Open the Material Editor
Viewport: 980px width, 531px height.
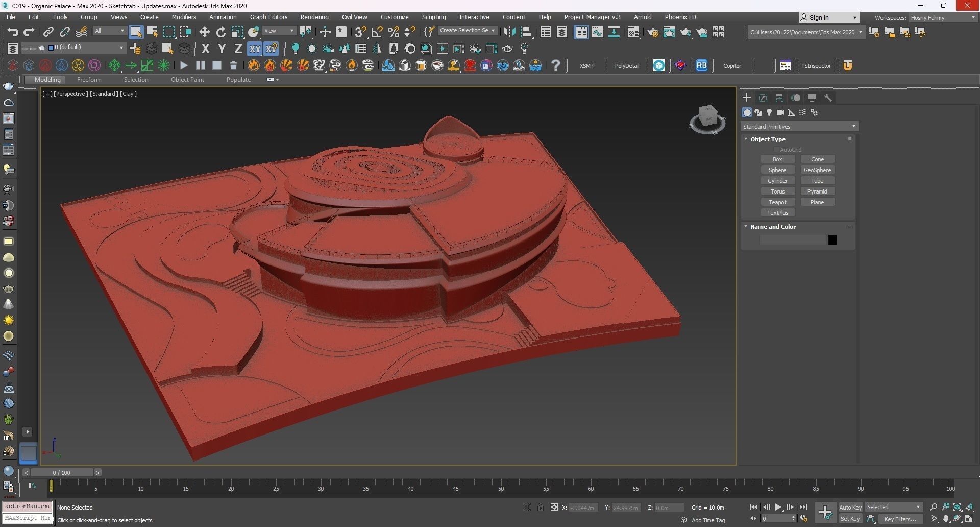coord(633,32)
